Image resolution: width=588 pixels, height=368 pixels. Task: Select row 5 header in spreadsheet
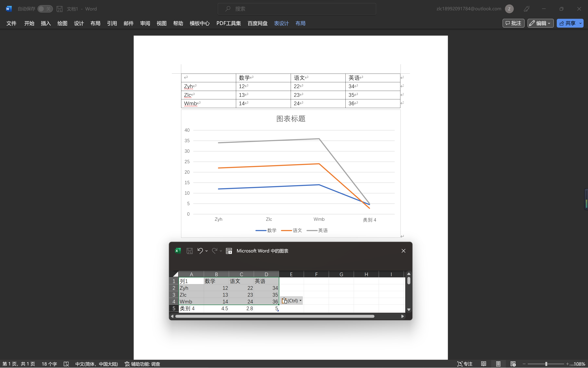[174, 308]
